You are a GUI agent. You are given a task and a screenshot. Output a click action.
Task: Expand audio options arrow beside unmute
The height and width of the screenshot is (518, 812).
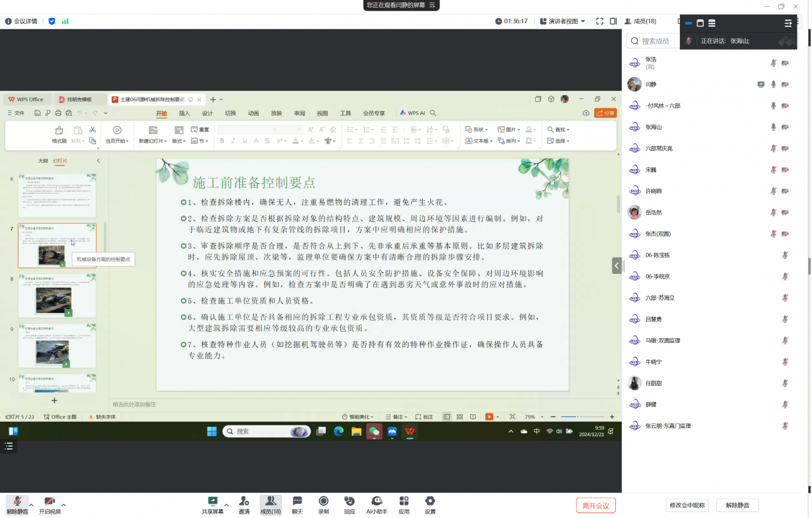(x=31, y=505)
